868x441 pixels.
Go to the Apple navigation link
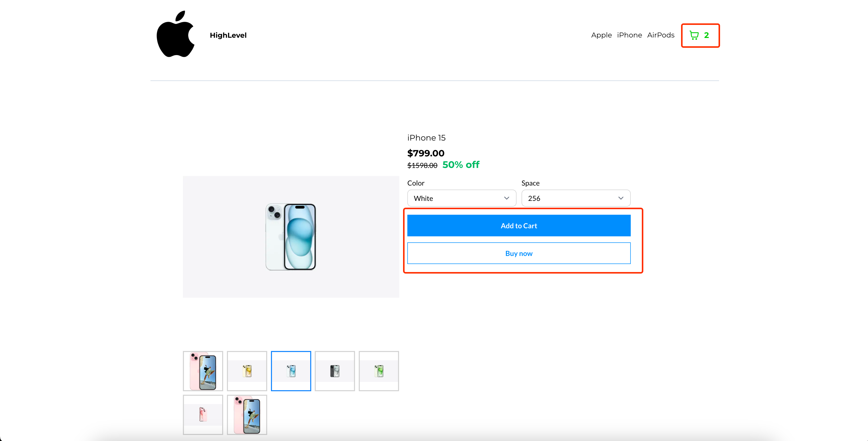pyautogui.click(x=601, y=35)
